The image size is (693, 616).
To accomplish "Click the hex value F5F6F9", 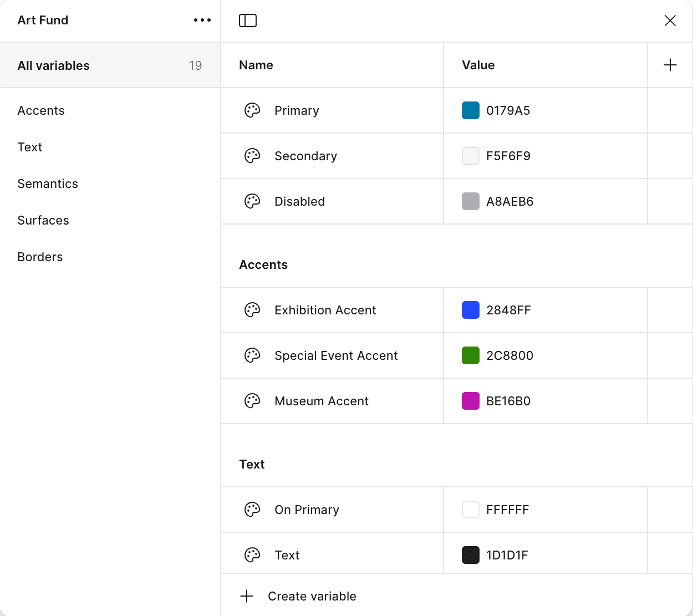I will click(x=508, y=156).
